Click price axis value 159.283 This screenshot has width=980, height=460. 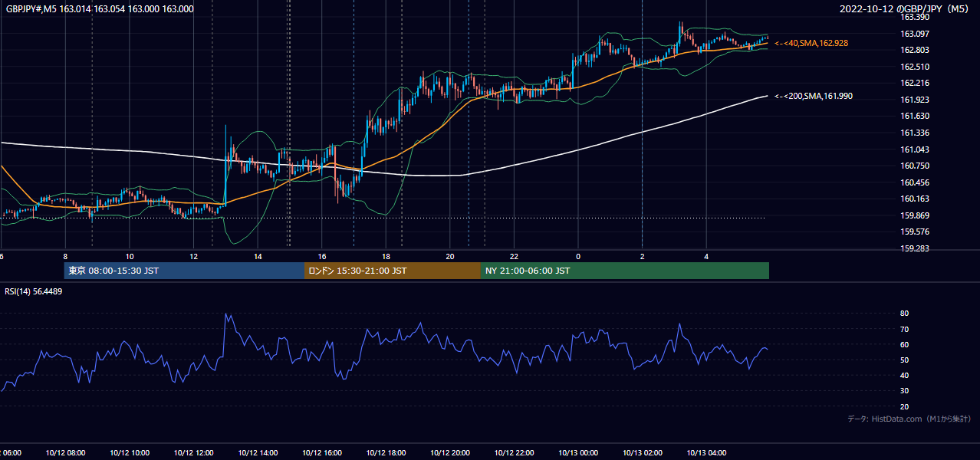pyautogui.click(x=915, y=248)
